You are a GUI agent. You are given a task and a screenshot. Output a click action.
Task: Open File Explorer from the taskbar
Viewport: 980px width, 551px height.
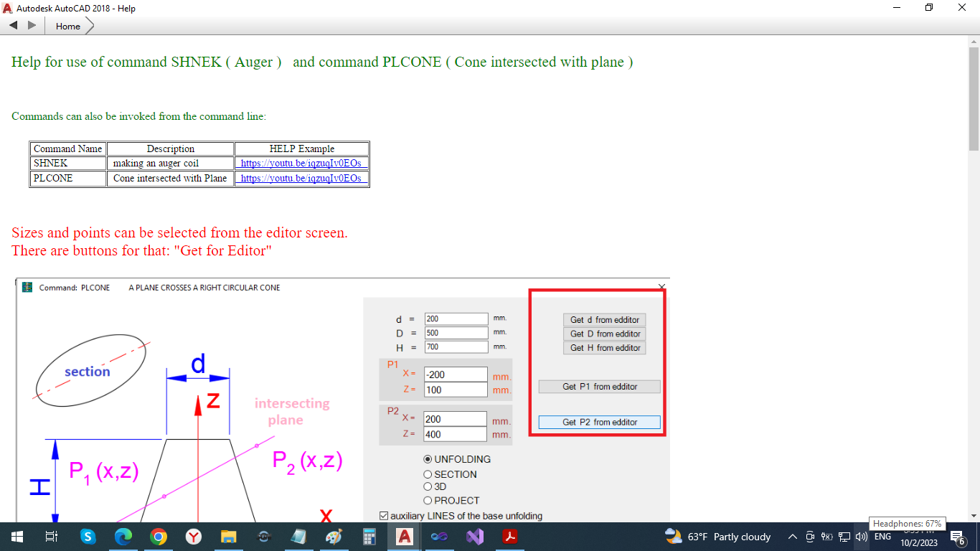click(229, 537)
